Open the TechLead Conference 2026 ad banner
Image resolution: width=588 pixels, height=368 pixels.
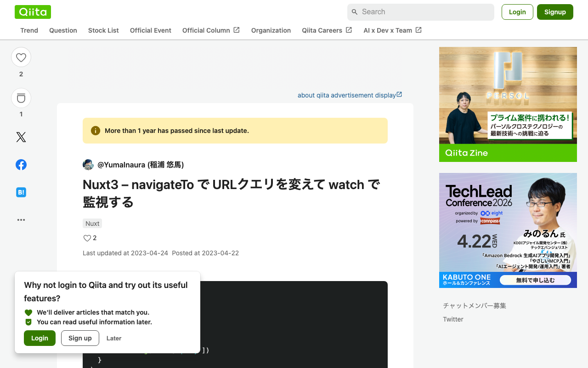click(508, 230)
